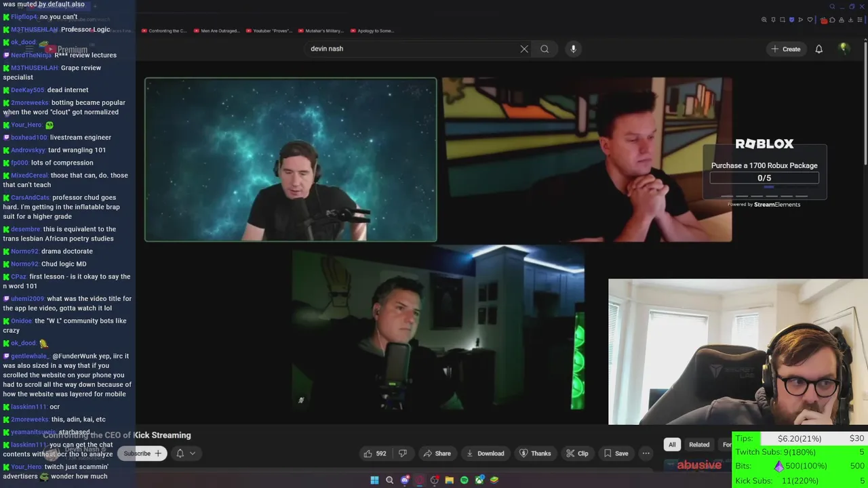Open the 'Mutahar's Military...' bookmark
Screen dimensions: 868x488
point(321,30)
